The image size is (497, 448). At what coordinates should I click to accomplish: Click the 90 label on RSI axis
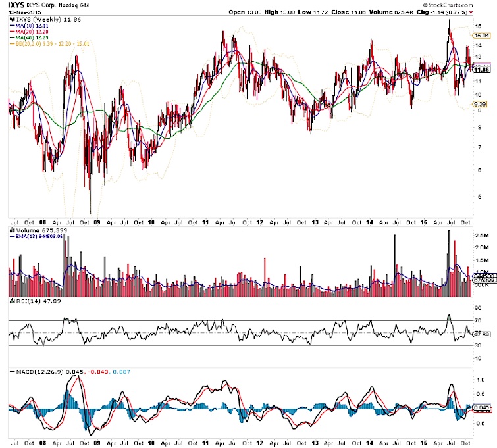point(479,308)
